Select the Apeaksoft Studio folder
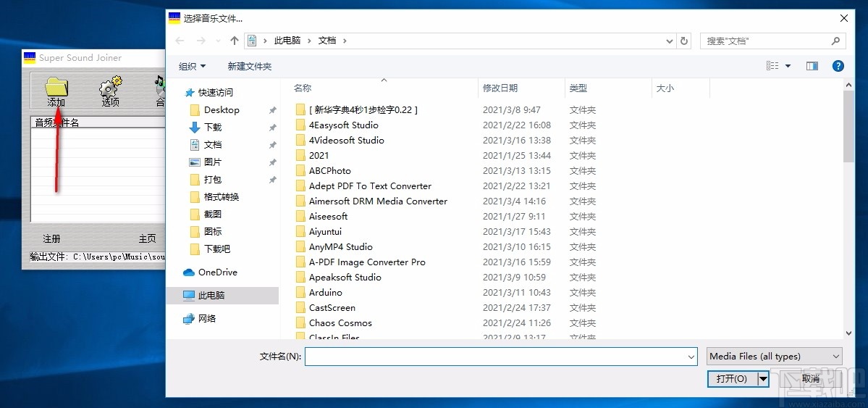This screenshot has height=408, width=868. click(345, 278)
